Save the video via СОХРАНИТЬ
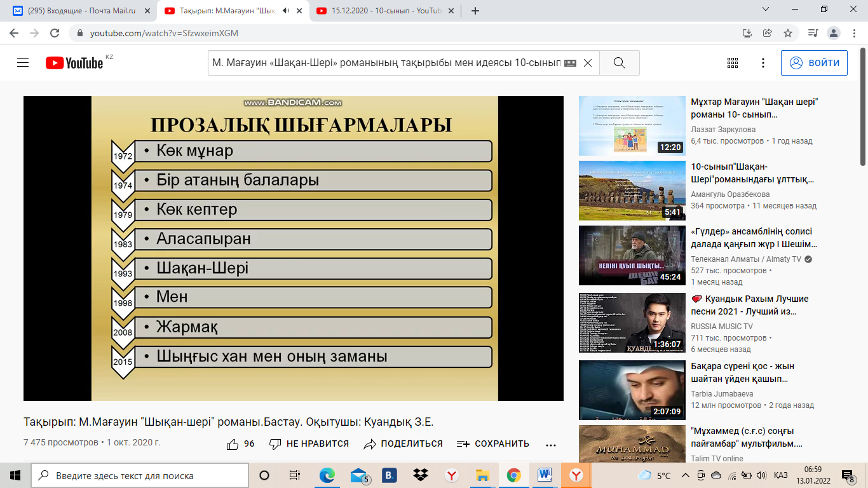 pos(493,444)
